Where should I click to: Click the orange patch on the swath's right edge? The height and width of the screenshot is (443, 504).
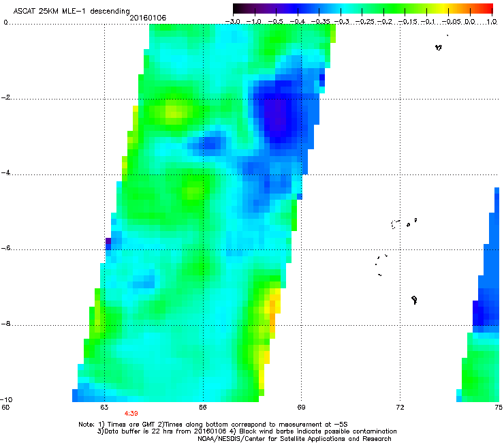click(272, 316)
